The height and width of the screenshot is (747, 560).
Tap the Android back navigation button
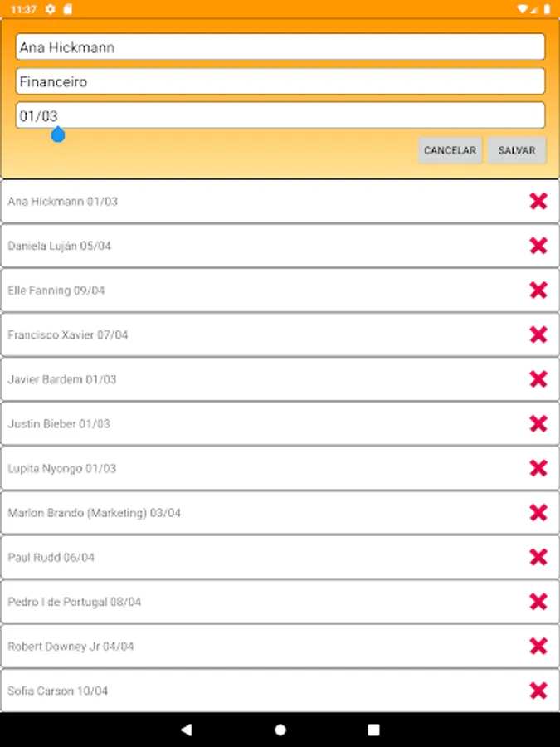186,730
